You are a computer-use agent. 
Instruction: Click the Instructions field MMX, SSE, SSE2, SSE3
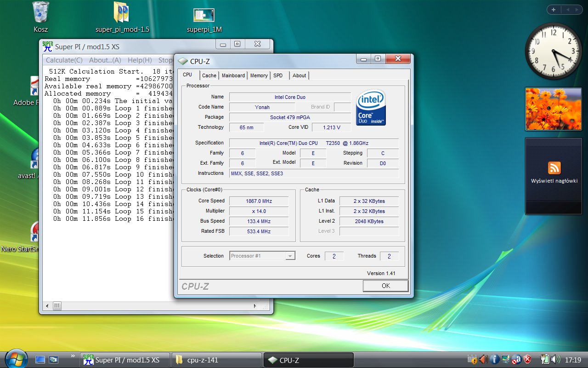click(314, 173)
